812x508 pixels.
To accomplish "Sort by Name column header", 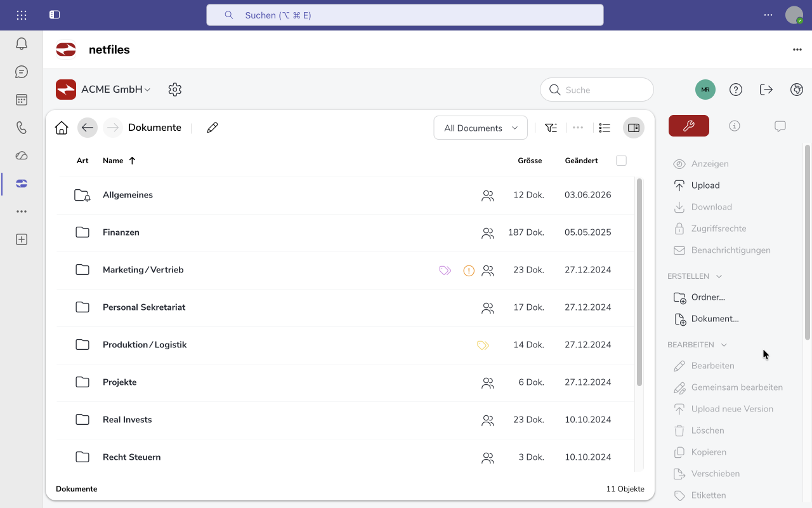I will pyautogui.click(x=119, y=161).
